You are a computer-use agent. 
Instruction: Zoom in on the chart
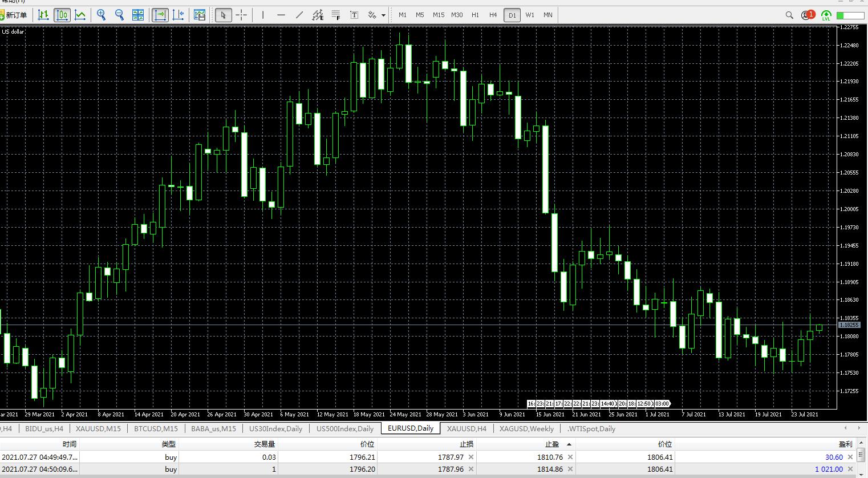click(x=102, y=15)
